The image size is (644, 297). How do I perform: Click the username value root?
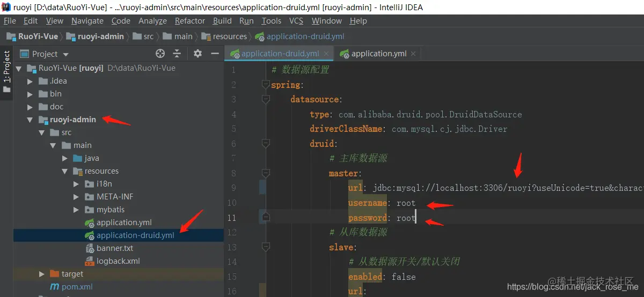click(406, 203)
